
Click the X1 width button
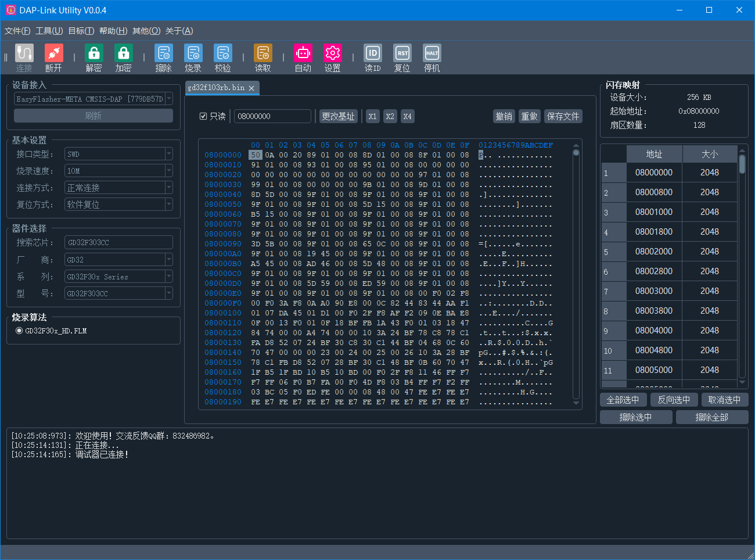[372, 116]
